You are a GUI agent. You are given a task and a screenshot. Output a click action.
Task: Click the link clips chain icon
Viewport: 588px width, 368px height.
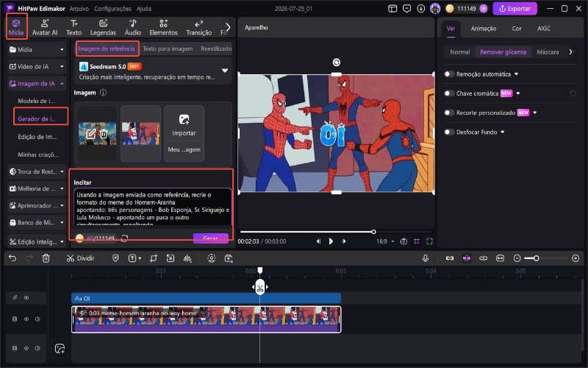(450, 258)
